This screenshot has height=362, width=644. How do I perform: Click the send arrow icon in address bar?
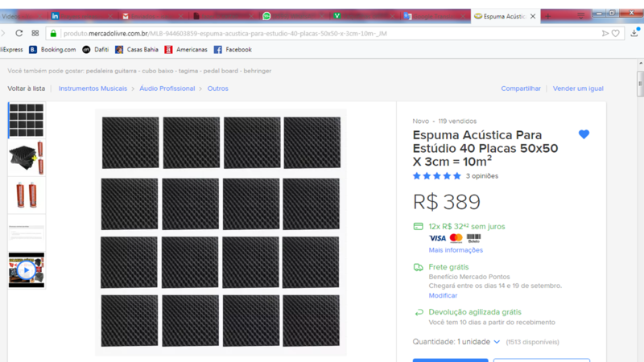click(605, 33)
